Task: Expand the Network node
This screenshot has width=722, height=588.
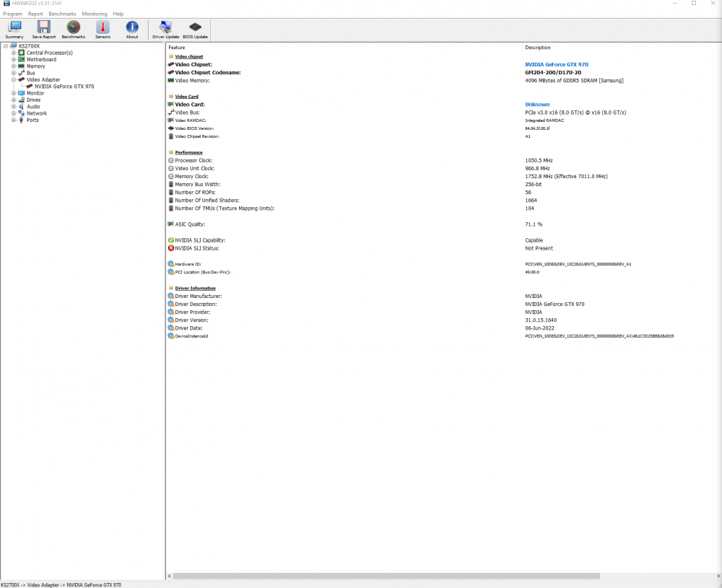Action: click(x=14, y=113)
